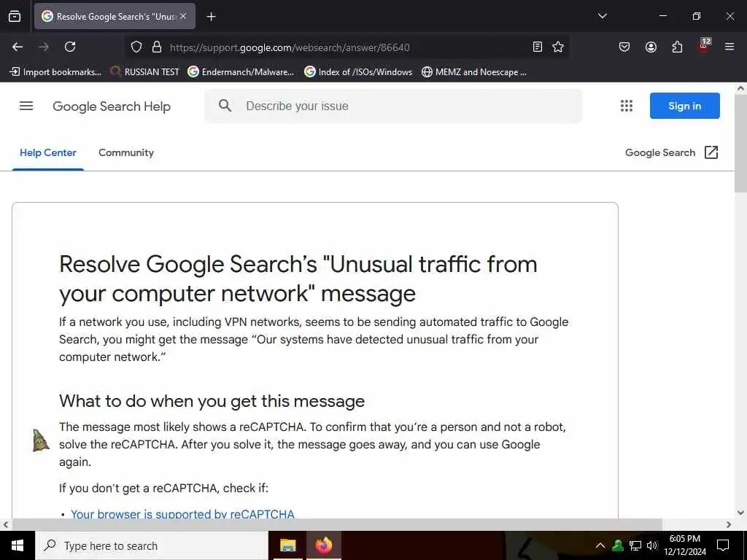
Task: Open Index of /ISOs/Windows bookmark
Action: pos(358,72)
